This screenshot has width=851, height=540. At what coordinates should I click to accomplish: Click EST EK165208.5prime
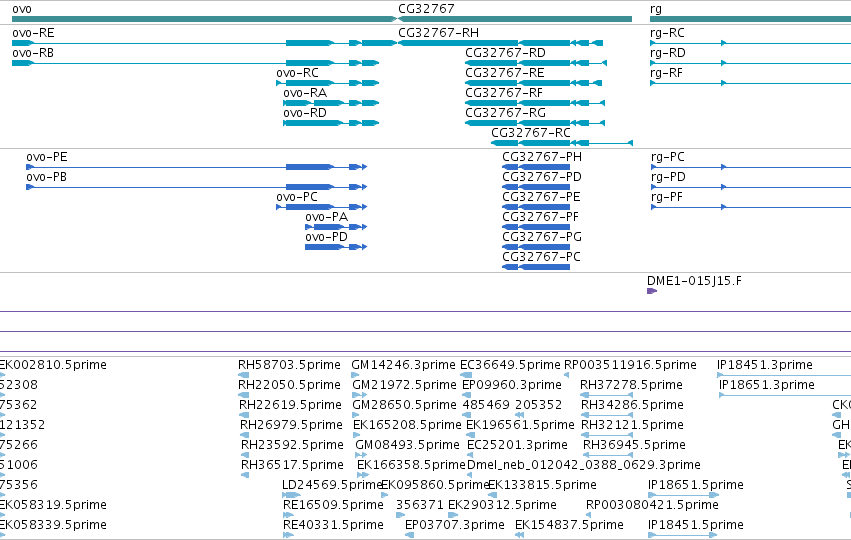(407, 425)
